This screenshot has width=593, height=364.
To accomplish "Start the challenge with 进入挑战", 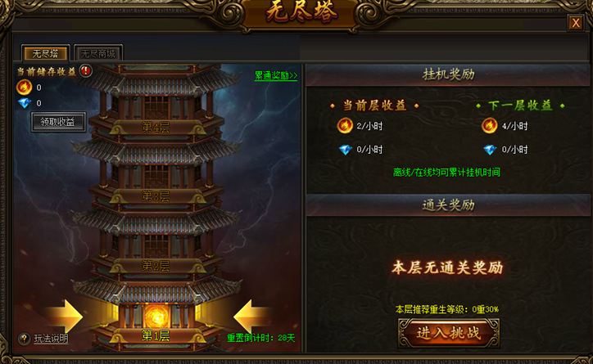I will coord(449,333).
